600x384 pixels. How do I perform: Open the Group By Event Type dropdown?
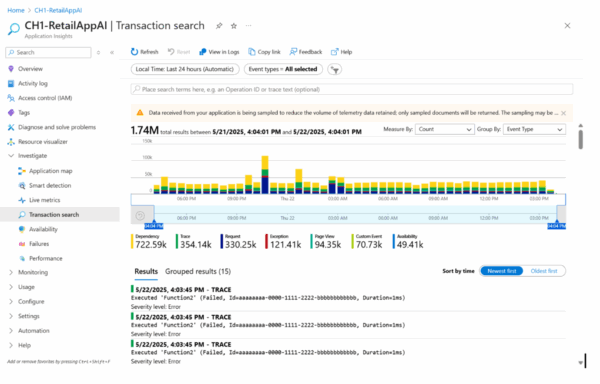click(534, 130)
